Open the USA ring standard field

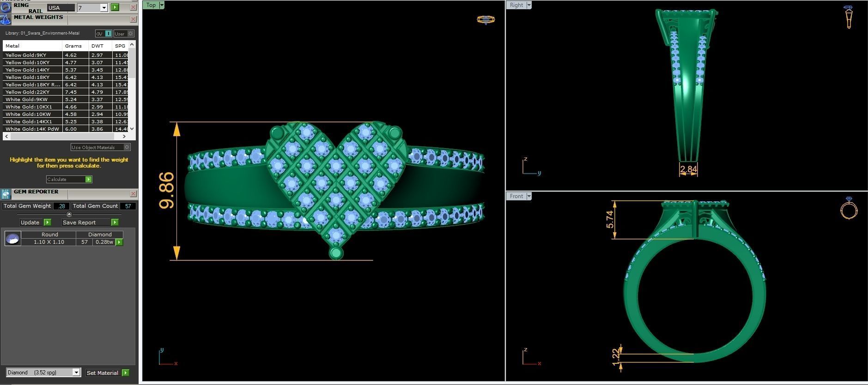point(61,8)
